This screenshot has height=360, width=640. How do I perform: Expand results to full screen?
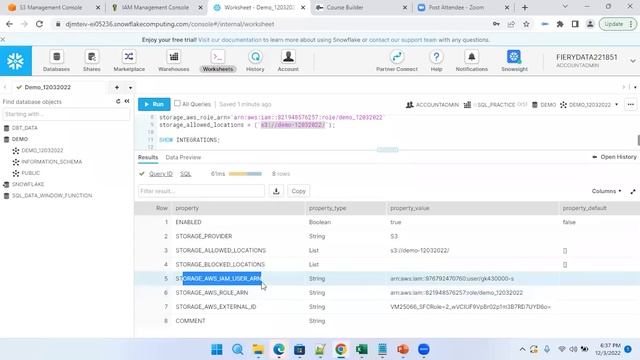tap(633, 191)
